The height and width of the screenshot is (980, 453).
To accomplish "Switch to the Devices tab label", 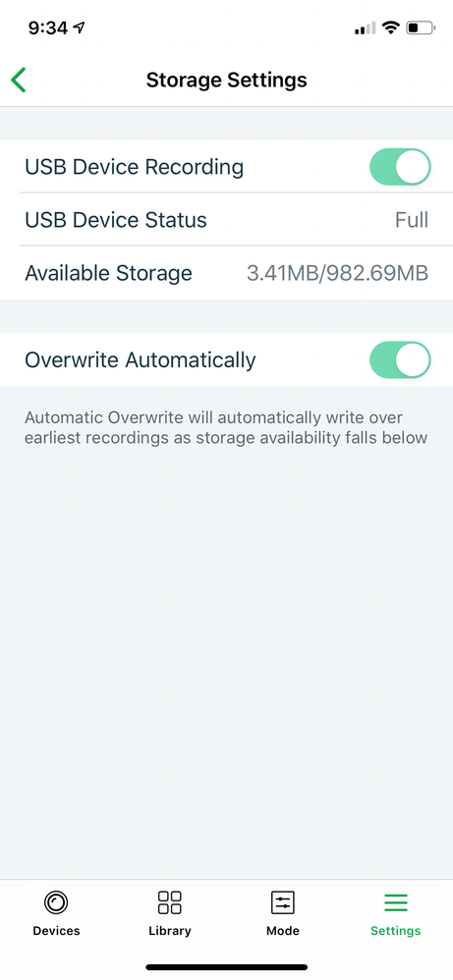I will 56,931.
